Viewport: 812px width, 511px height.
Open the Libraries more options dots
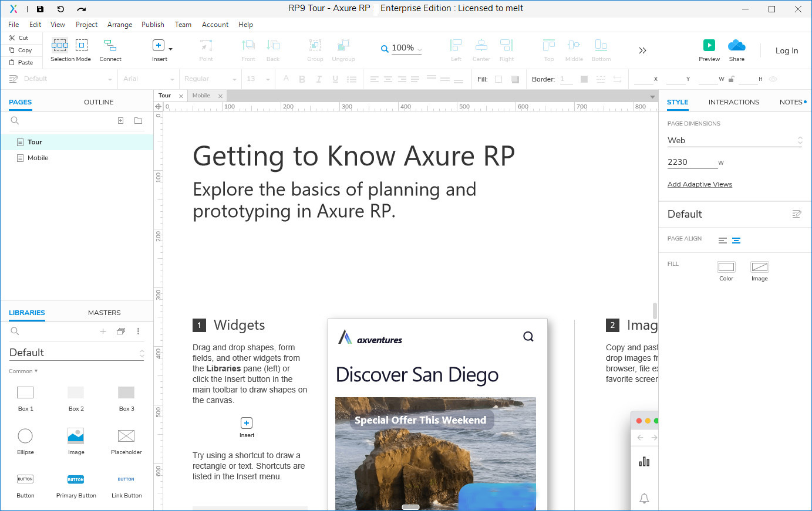[x=139, y=331]
